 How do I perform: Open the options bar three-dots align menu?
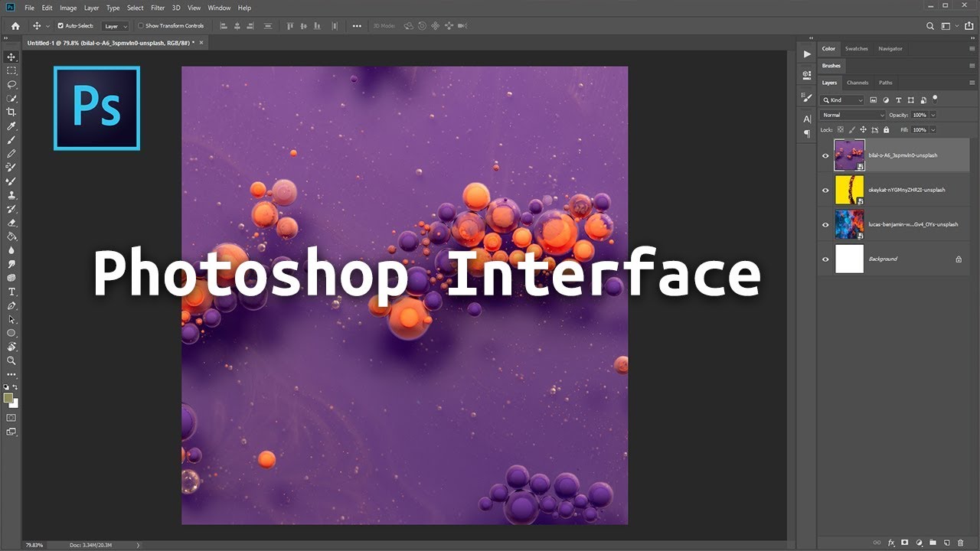[x=357, y=26]
